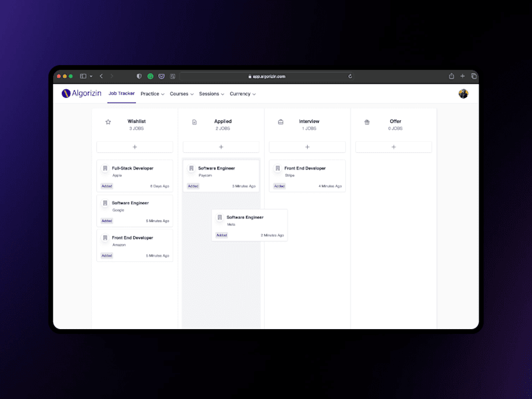532x399 pixels.
Task: Add a job to Wishlist column
Action: tap(135, 147)
